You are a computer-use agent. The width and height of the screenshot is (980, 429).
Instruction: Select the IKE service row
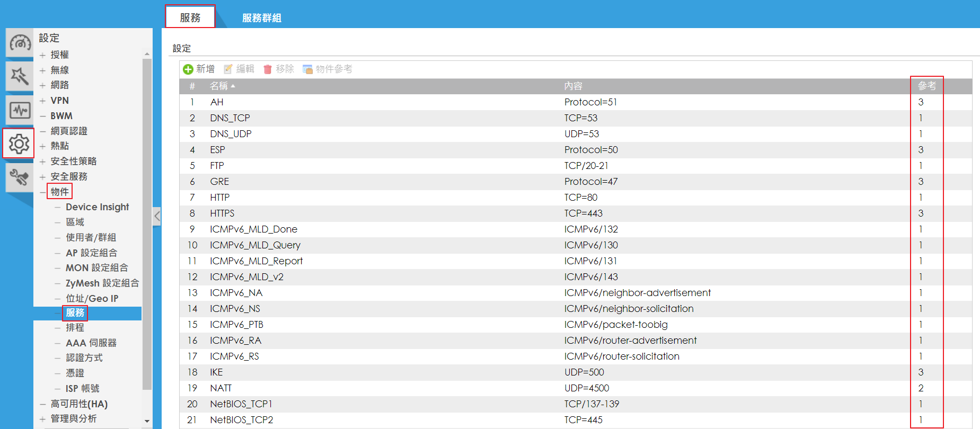[x=576, y=372]
